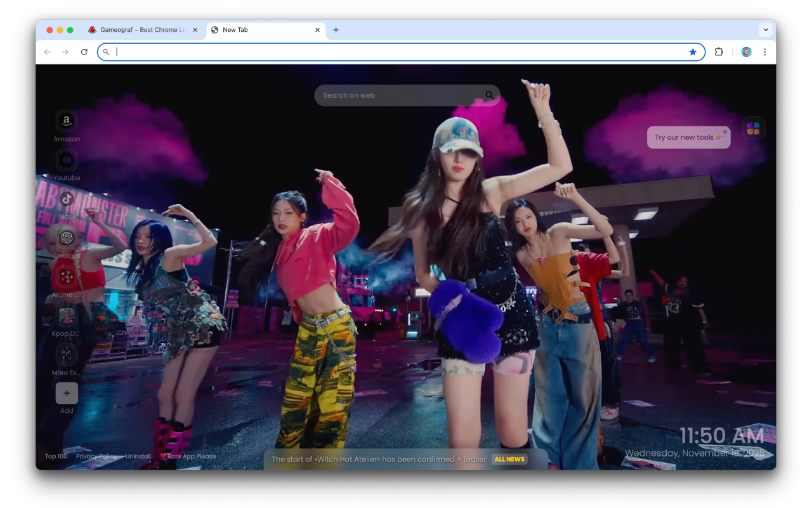Click the Uninstall link

click(x=138, y=457)
